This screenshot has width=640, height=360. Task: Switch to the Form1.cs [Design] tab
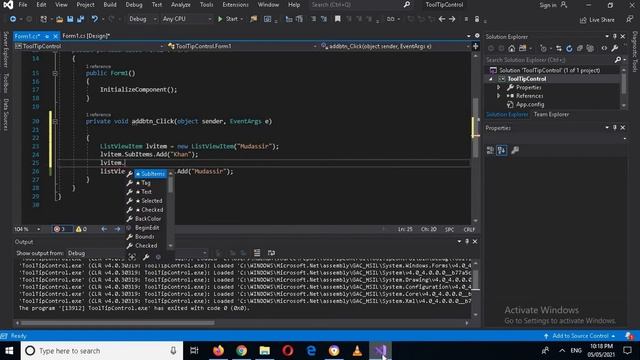pos(86,36)
